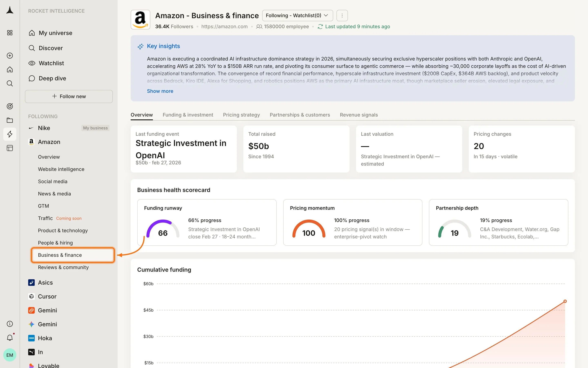This screenshot has width=588, height=368.
Task: Open the target icon in the left rail
Action: 10,106
